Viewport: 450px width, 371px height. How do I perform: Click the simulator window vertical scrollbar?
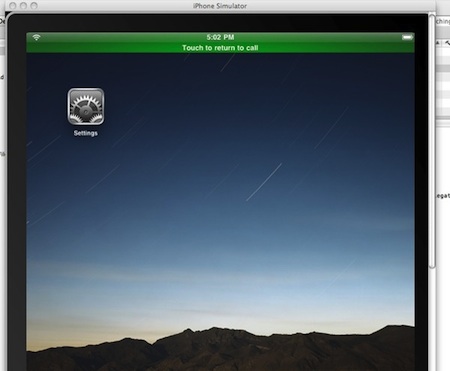point(432,141)
